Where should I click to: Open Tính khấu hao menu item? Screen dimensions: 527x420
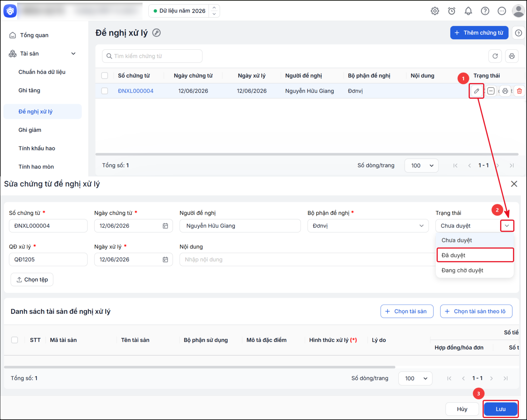point(37,148)
